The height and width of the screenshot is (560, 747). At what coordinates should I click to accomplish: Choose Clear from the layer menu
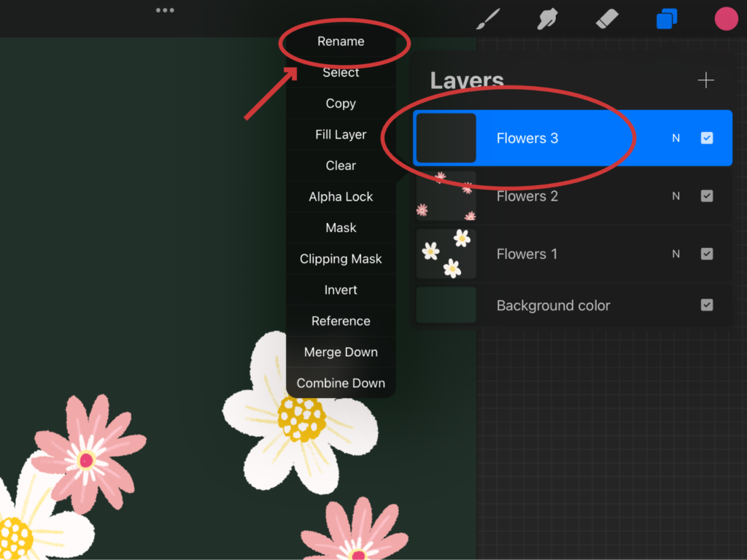point(341,166)
